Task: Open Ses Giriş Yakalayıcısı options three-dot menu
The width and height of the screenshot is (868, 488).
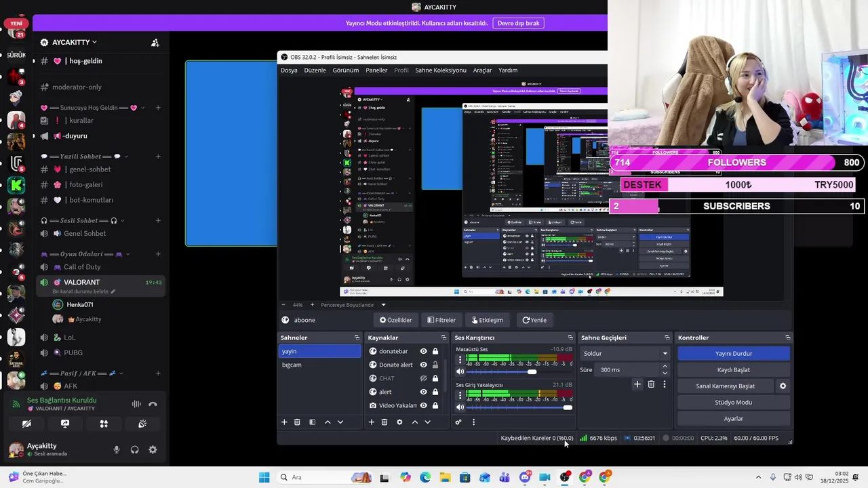Action: (x=460, y=396)
